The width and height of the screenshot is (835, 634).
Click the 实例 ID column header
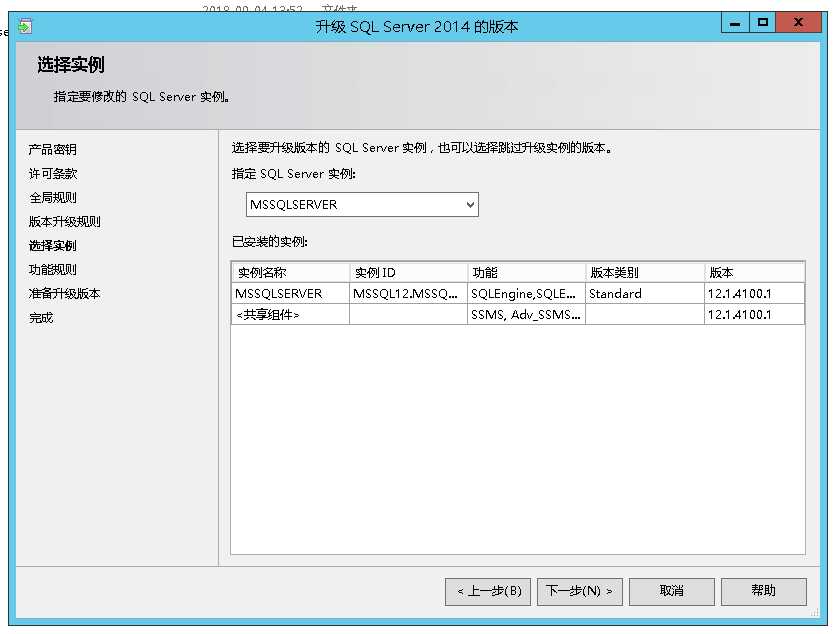pyautogui.click(x=408, y=273)
